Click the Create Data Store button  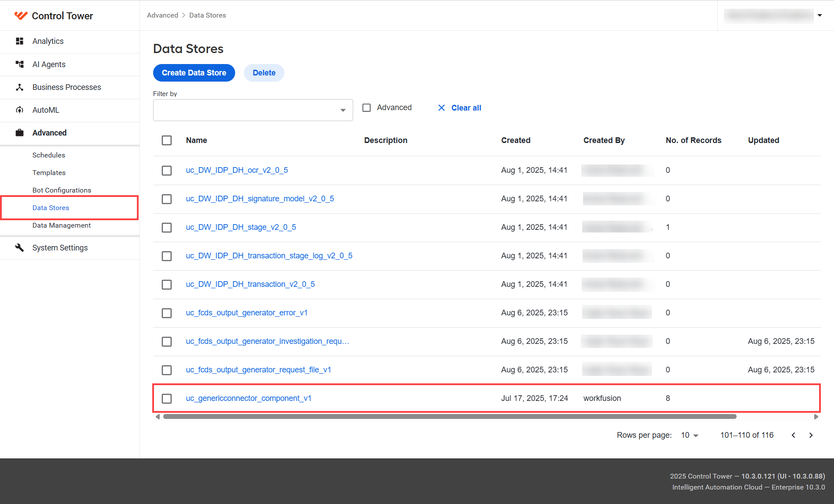point(194,73)
